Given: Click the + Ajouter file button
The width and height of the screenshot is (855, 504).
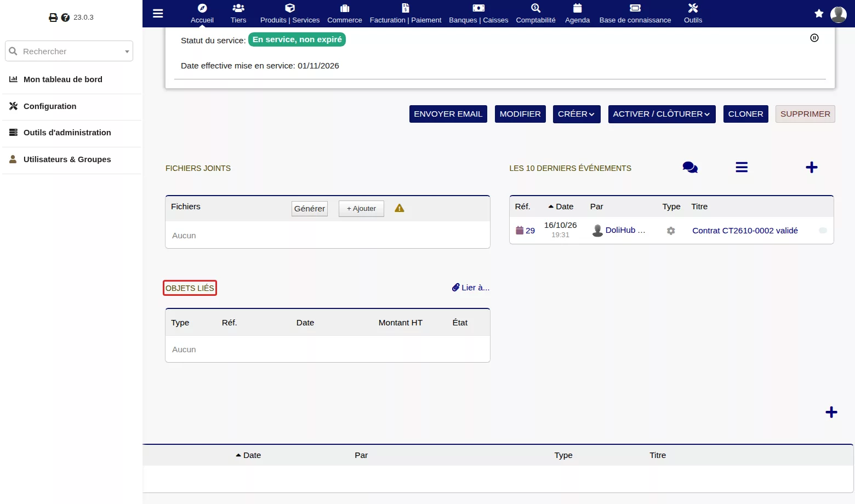Looking at the screenshot, I should pyautogui.click(x=361, y=209).
